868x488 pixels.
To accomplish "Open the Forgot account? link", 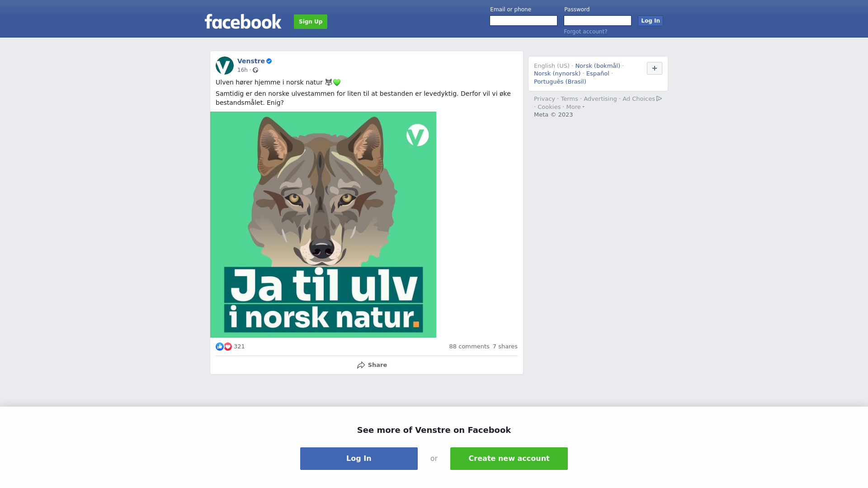I will pos(585,32).
